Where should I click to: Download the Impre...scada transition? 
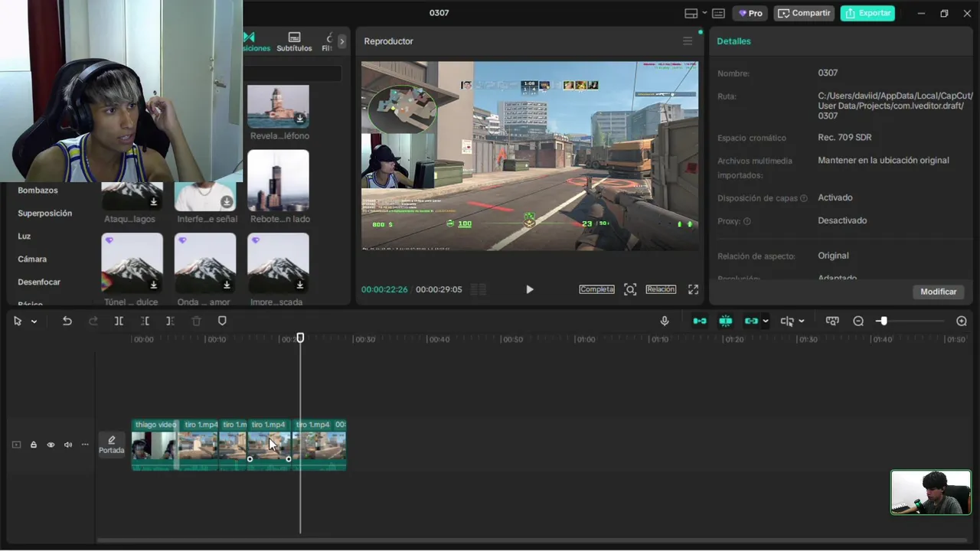pyautogui.click(x=300, y=285)
